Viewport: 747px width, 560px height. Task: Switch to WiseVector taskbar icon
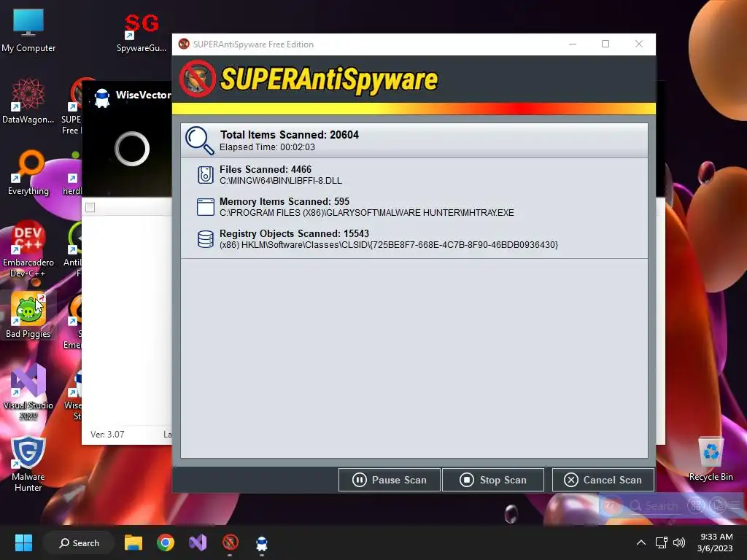click(x=262, y=542)
